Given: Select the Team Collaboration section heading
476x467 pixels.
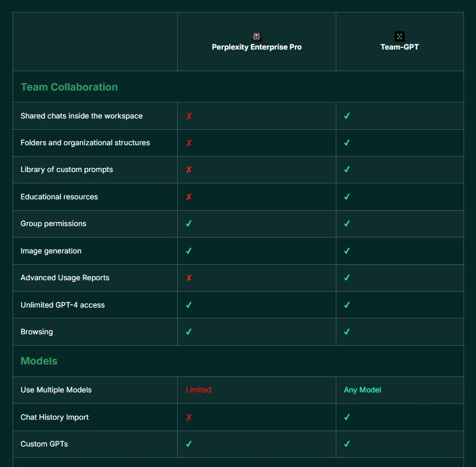Looking at the screenshot, I should (x=69, y=87).
